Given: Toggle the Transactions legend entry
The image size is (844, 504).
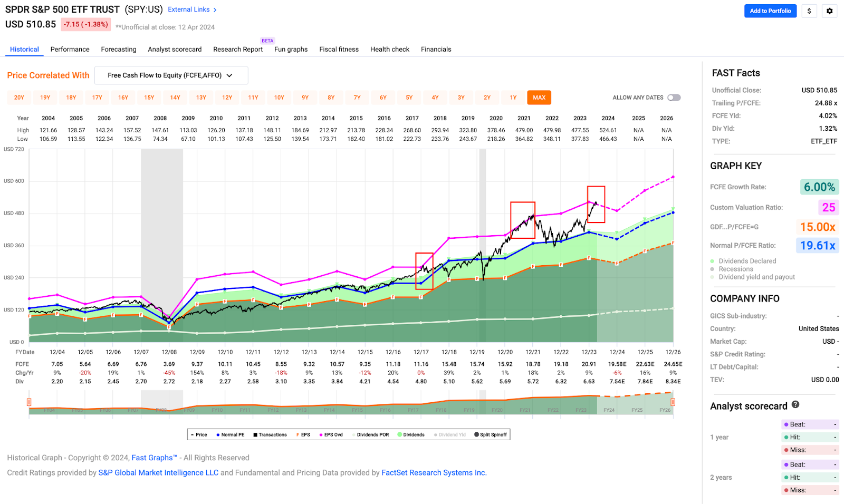Looking at the screenshot, I should coord(270,435).
